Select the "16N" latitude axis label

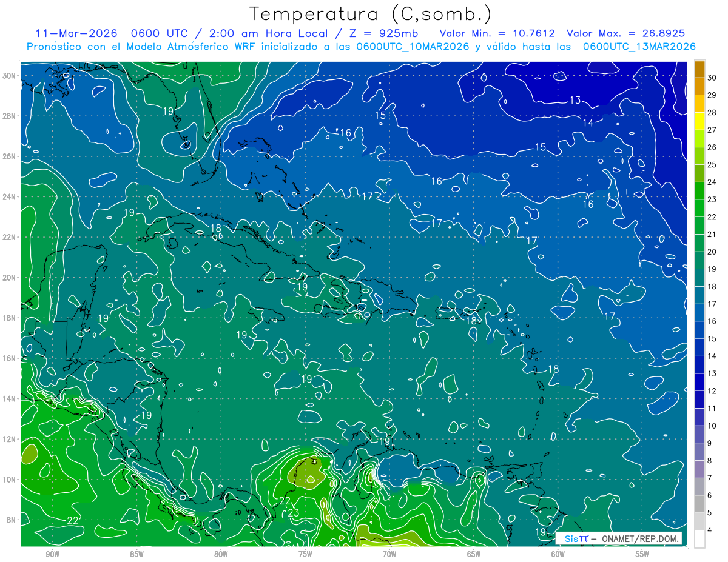click(10, 358)
